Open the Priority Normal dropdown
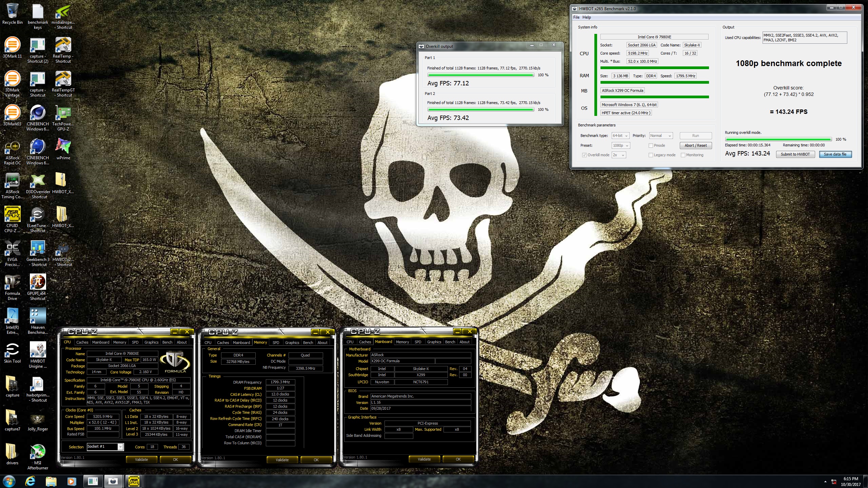This screenshot has width=868, height=488. 660,136
